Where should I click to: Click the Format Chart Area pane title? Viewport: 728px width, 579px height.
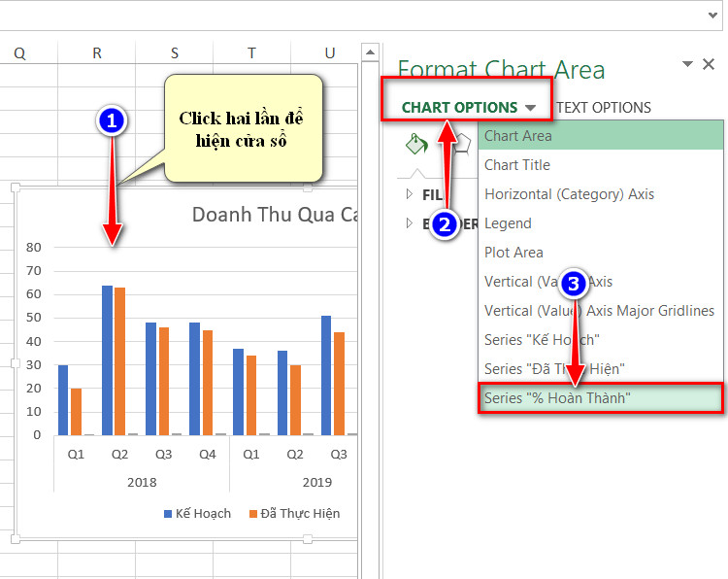pyautogui.click(x=501, y=70)
